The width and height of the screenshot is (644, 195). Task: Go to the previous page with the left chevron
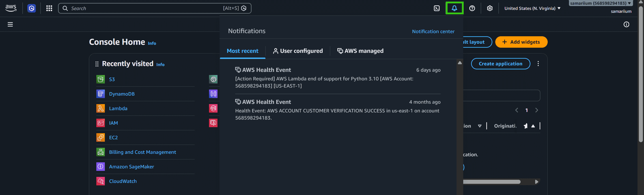(x=517, y=110)
